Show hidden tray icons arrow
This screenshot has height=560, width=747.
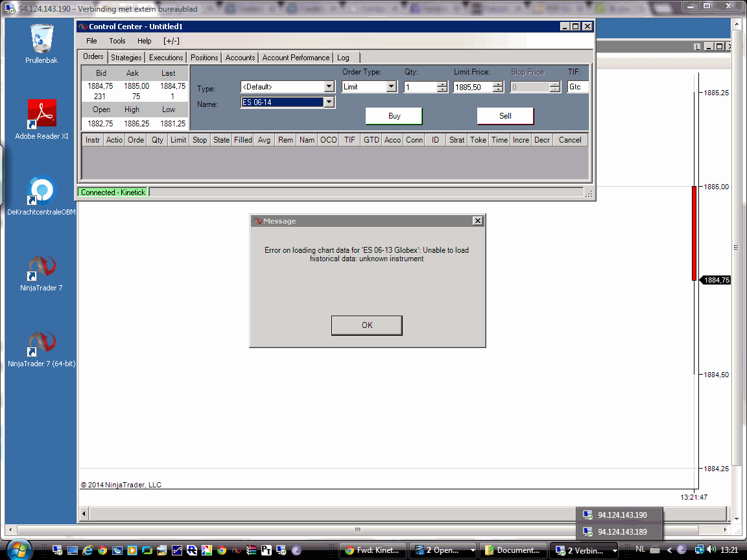[x=669, y=550]
